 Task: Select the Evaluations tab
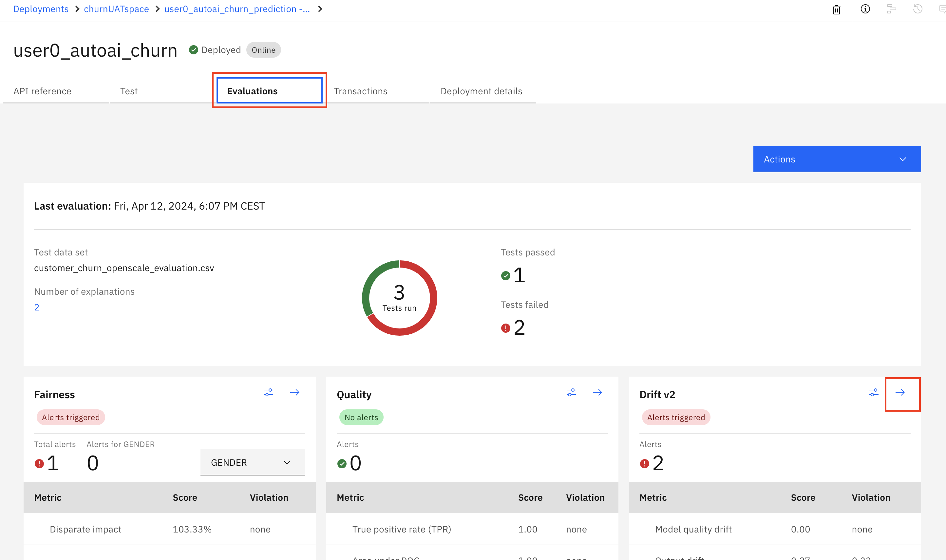point(270,91)
